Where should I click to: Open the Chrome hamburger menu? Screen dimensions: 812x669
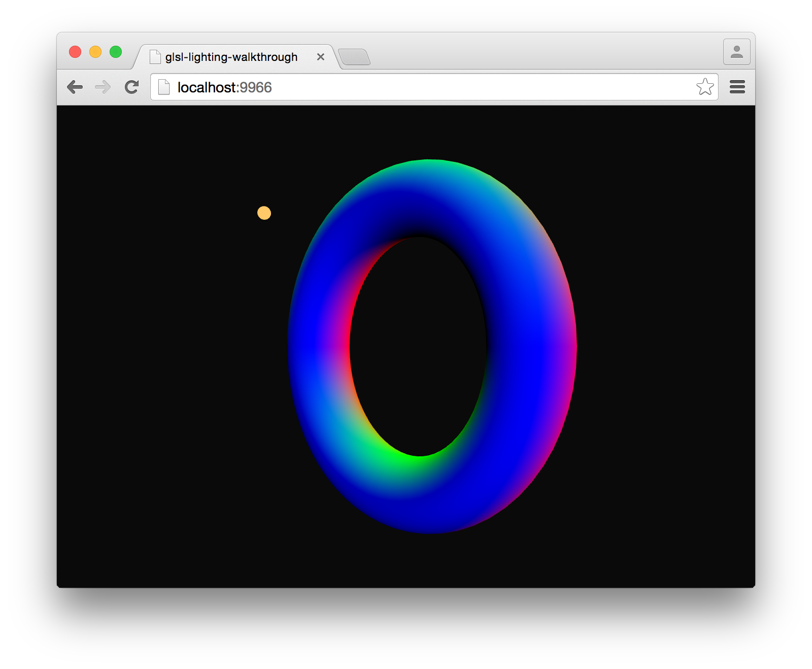coord(737,87)
